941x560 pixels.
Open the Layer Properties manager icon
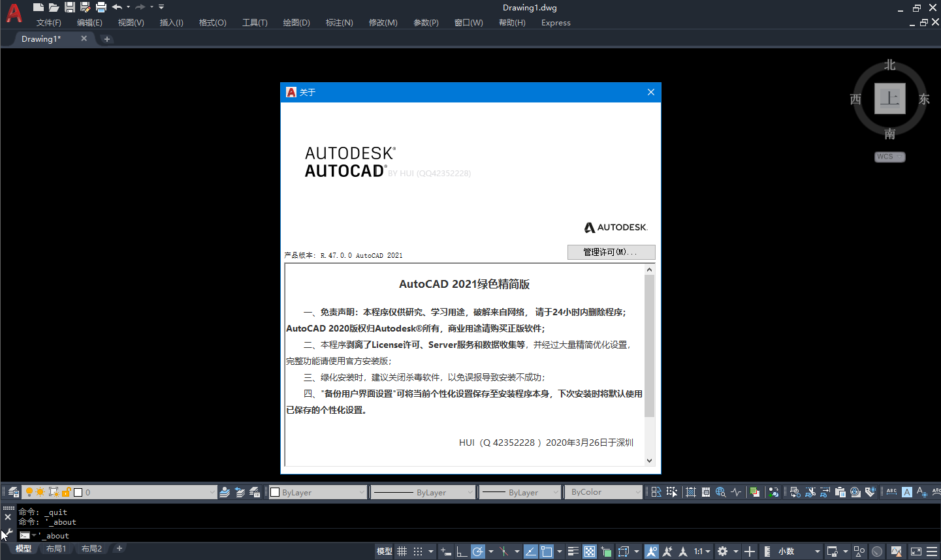[13, 492]
